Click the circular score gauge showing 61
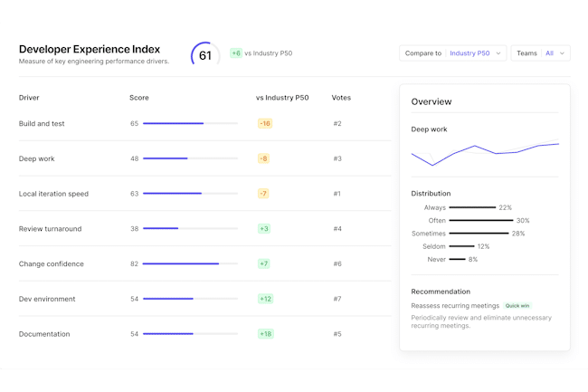The width and height of the screenshot is (588, 392). click(x=204, y=55)
